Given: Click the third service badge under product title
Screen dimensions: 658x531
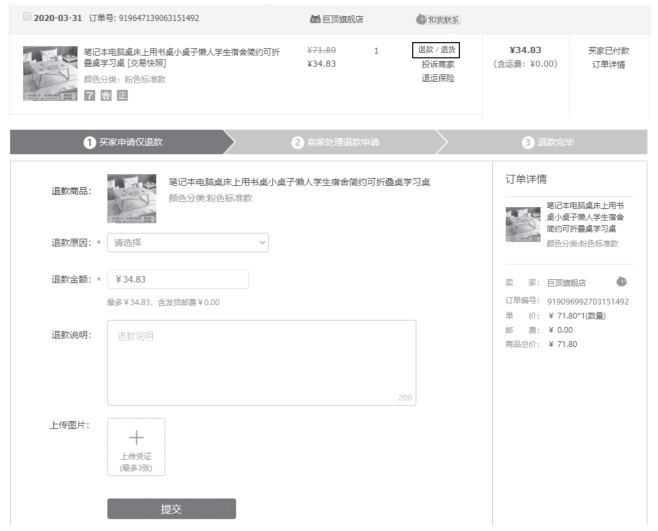Looking at the screenshot, I should (x=122, y=95).
